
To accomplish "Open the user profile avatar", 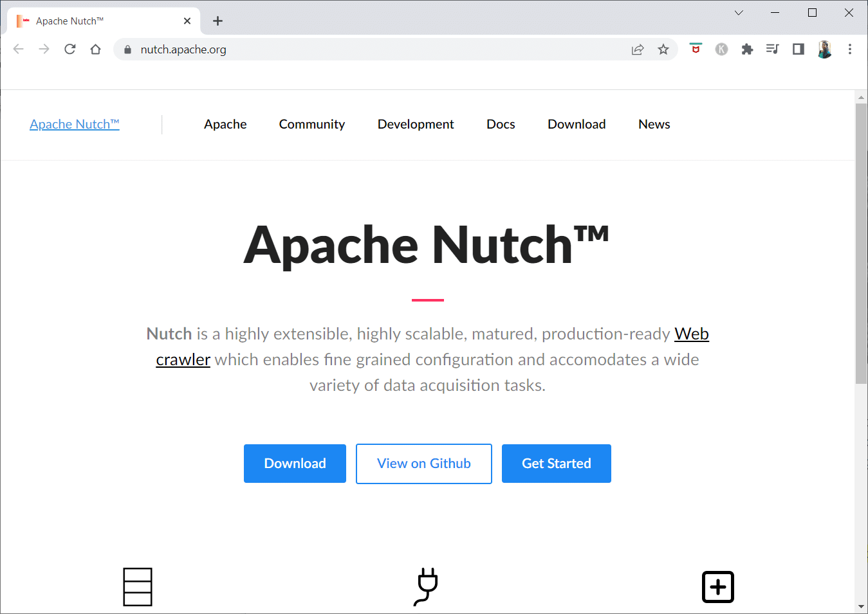I will [x=824, y=50].
